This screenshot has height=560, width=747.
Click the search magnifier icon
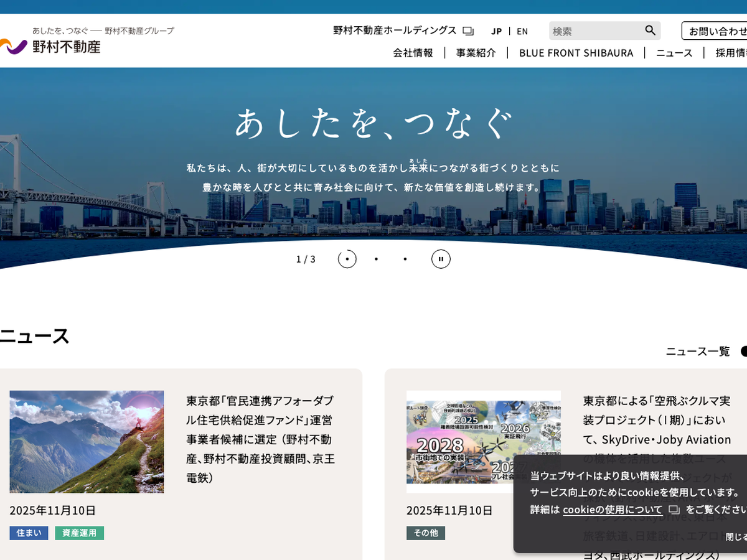point(650,30)
